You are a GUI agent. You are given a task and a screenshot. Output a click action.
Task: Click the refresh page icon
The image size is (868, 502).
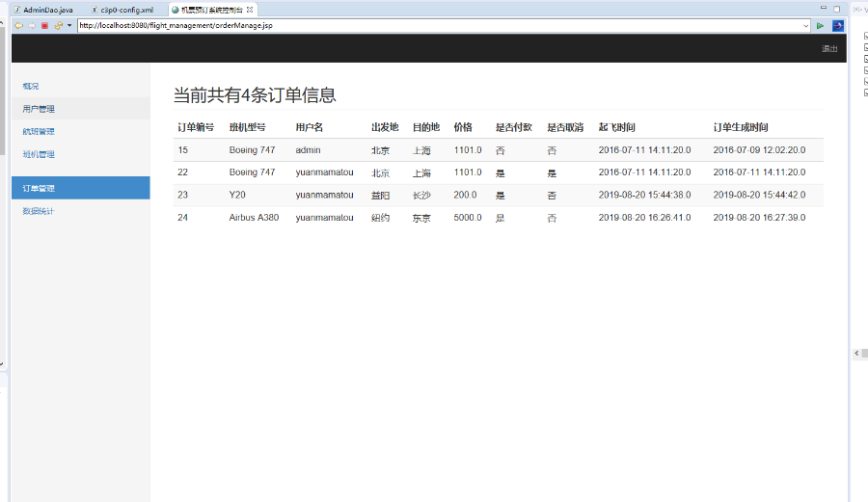(x=58, y=25)
